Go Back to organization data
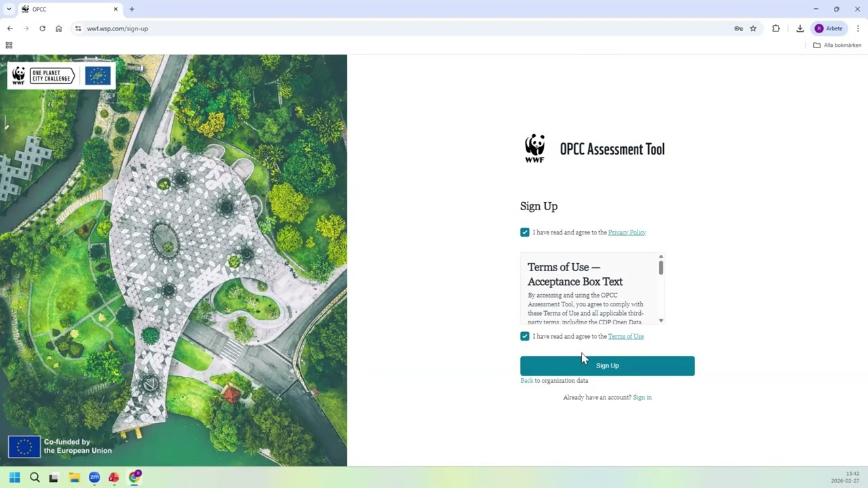Image resolution: width=868 pixels, height=488 pixels. (x=526, y=381)
